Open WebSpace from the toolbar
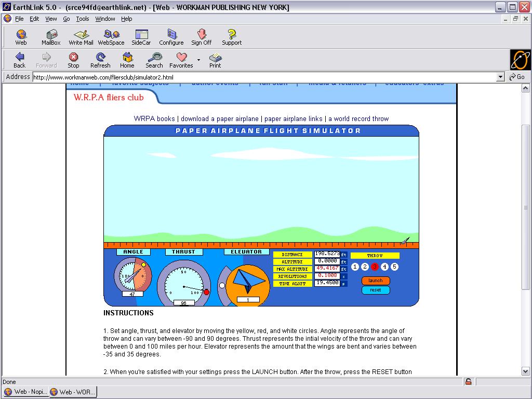Image resolution: width=532 pixels, height=399 pixels. coord(111,37)
